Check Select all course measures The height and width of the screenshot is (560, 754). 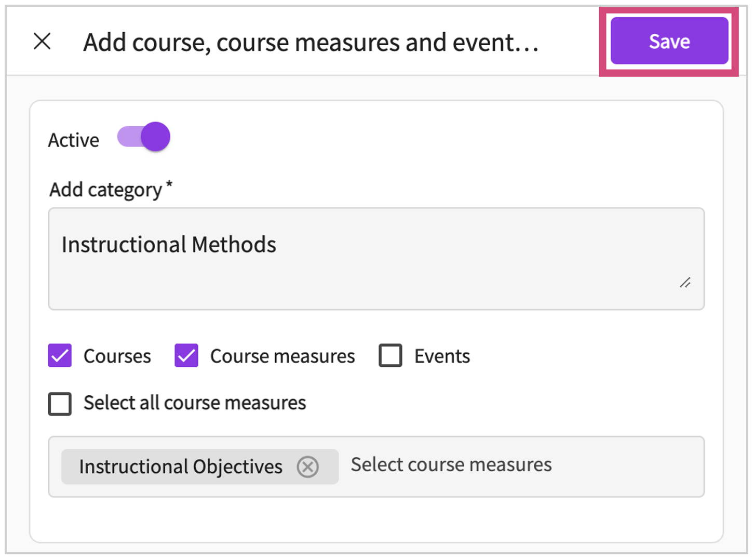pyautogui.click(x=60, y=404)
